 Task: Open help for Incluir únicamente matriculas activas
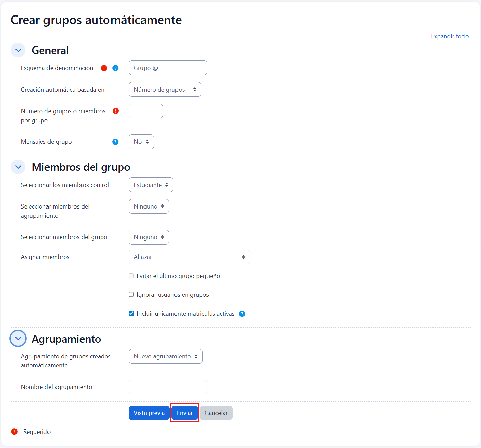pyautogui.click(x=242, y=314)
